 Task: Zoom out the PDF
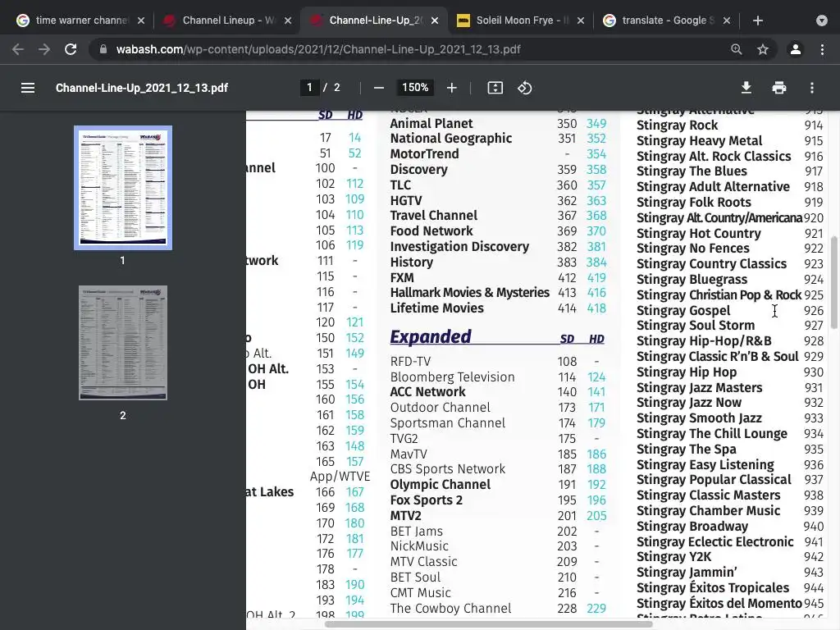(379, 88)
